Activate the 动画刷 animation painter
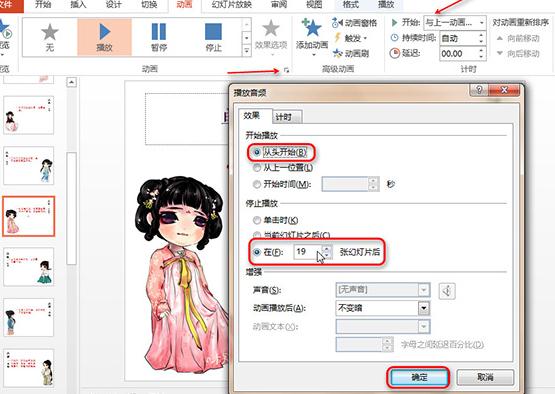Screen dimensions: 555x394 351,53
